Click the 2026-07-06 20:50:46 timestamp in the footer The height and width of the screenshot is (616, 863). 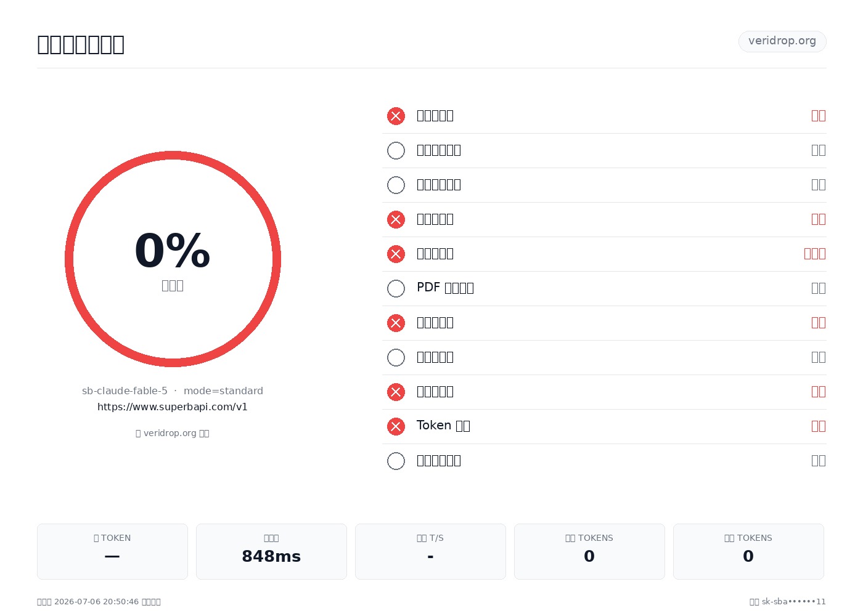[x=97, y=602]
